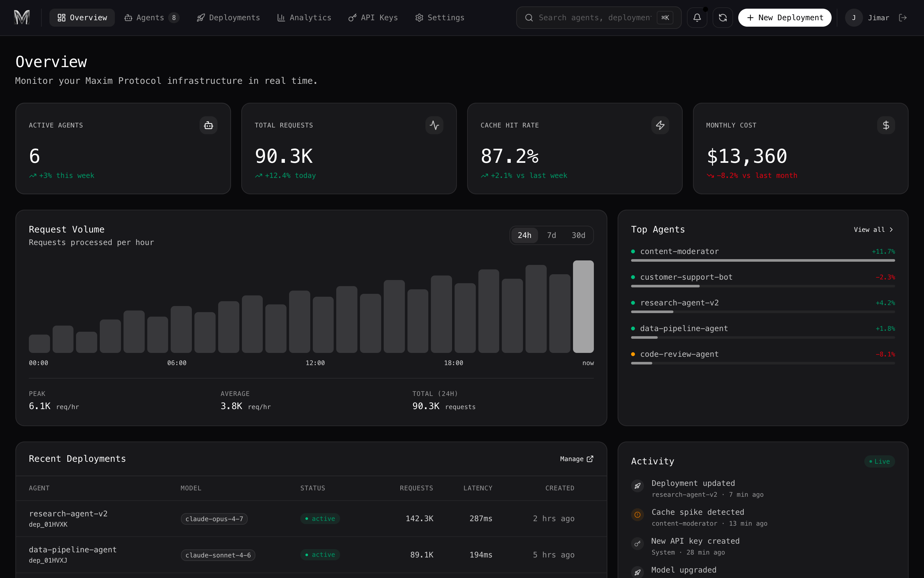Screen dimensions: 924x578
Task: Open the Settings tab
Action: coord(440,18)
